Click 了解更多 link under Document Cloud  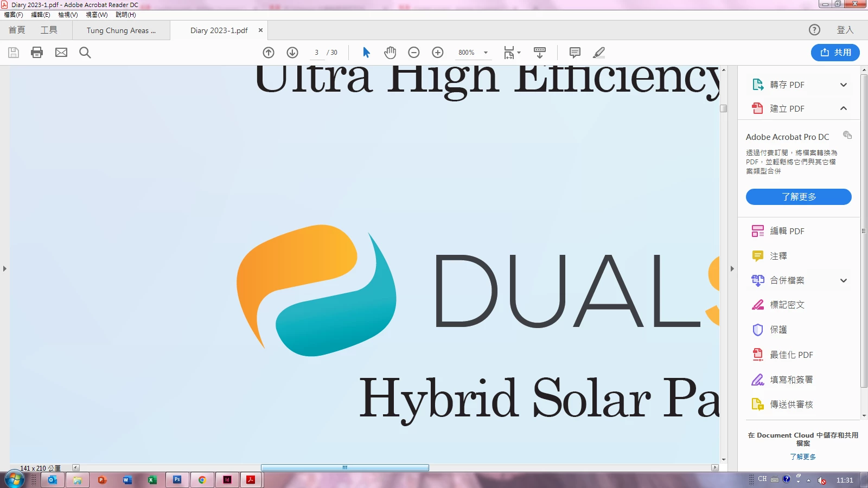[x=803, y=457]
